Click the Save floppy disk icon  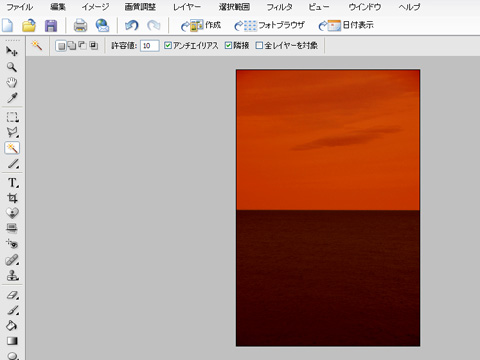pyautogui.click(x=51, y=25)
